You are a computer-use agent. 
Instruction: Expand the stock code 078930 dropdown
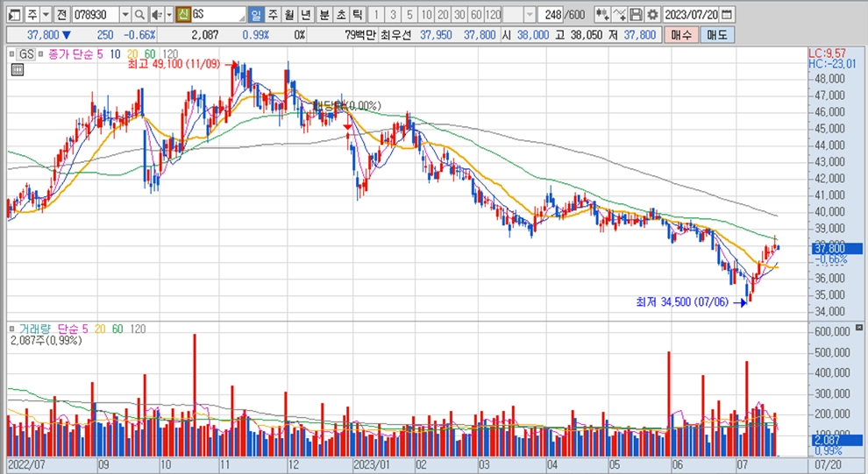125,15
